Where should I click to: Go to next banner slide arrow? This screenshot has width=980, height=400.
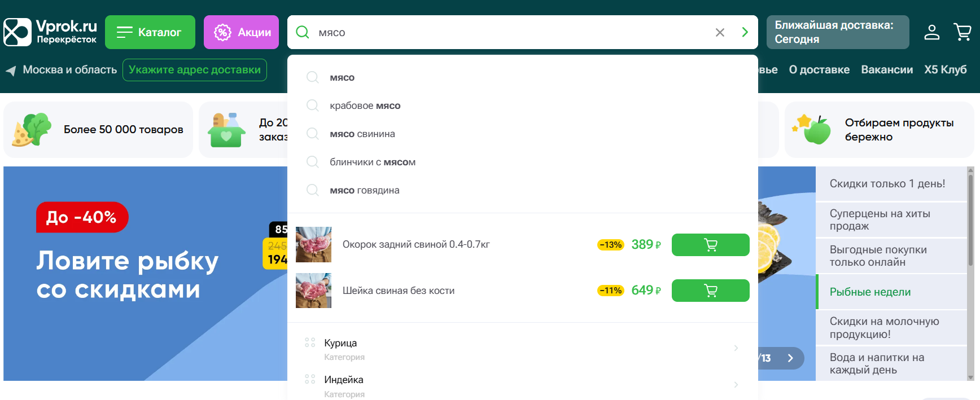click(x=790, y=358)
